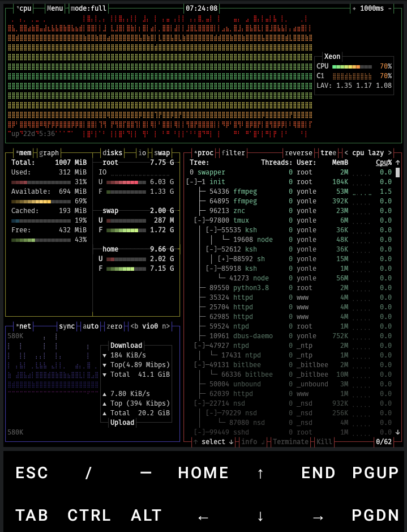This screenshot has height=532, width=407.
Task: Expand the 88592 sh subtree
Action: coord(225,259)
